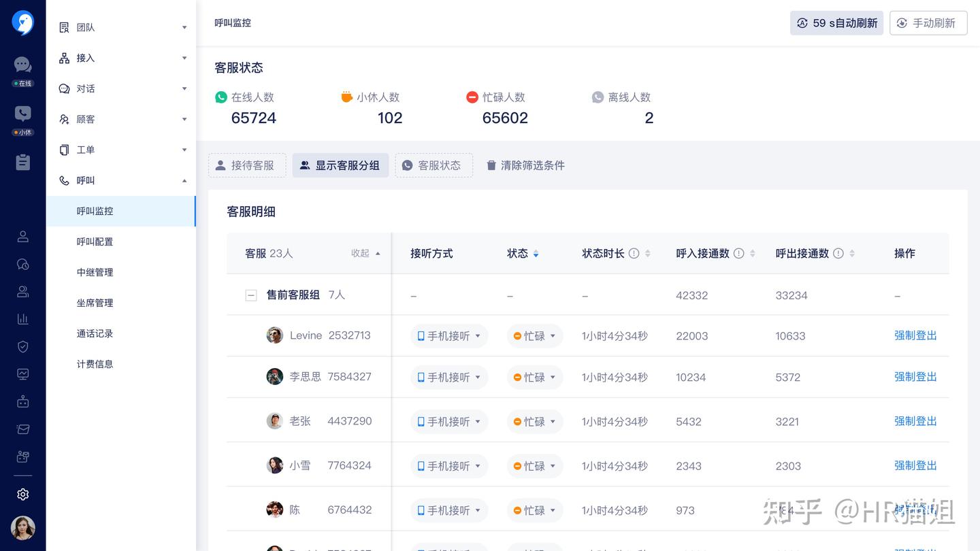Toggle off 显示客服分组
This screenshot has width=980, height=551.
[x=340, y=165]
